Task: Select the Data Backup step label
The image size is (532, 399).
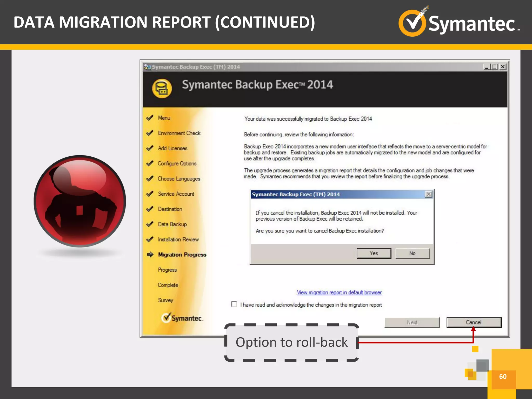Action: coord(172,224)
